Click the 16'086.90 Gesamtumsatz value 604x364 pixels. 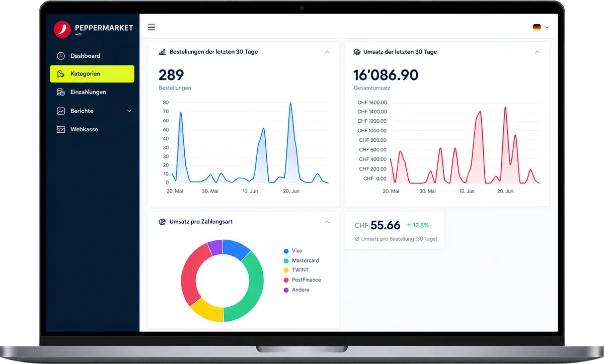(386, 75)
